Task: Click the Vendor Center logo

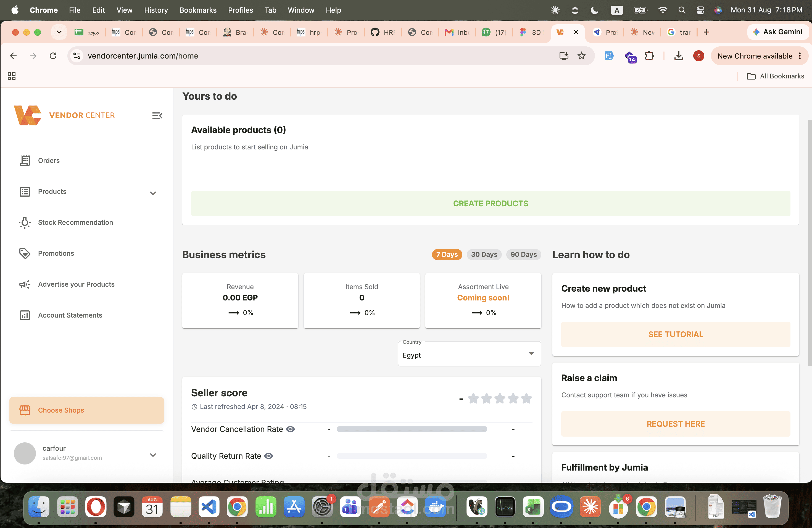Action: pyautogui.click(x=28, y=115)
